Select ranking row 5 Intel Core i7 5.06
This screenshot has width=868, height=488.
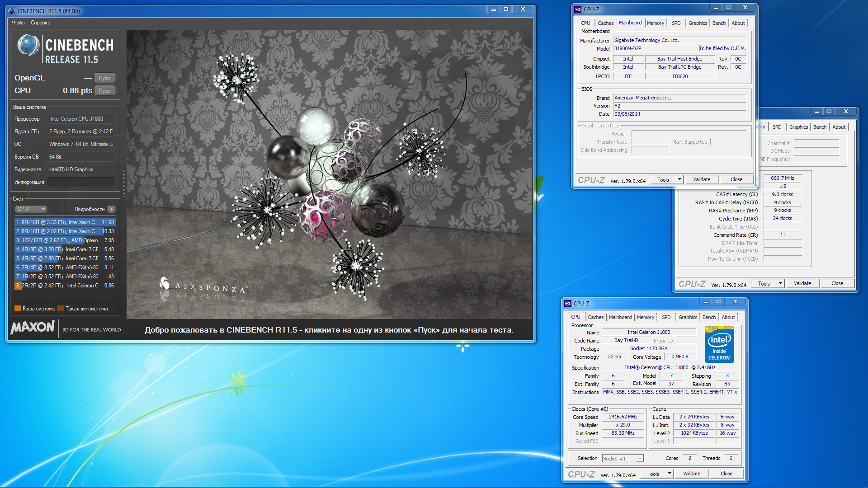coord(65,258)
